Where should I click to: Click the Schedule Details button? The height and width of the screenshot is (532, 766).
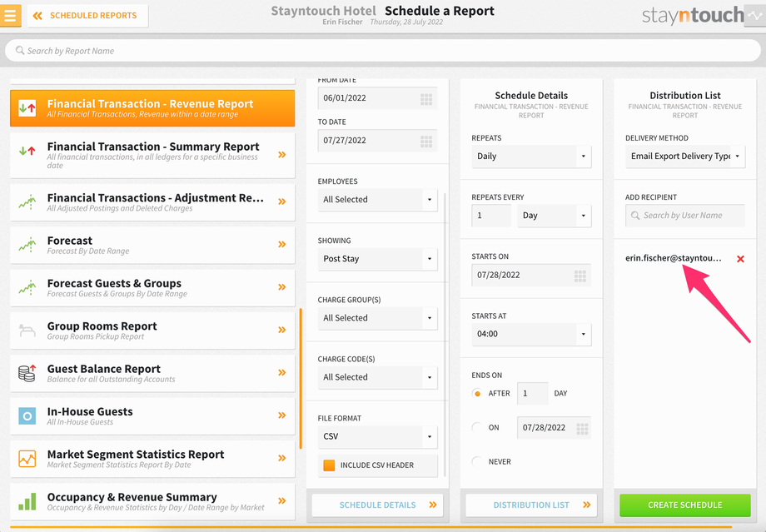click(x=378, y=505)
